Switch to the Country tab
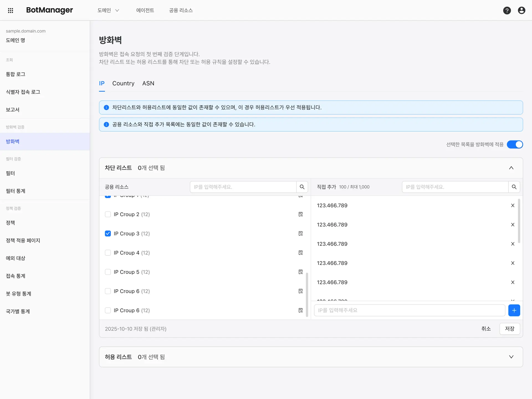 (123, 83)
